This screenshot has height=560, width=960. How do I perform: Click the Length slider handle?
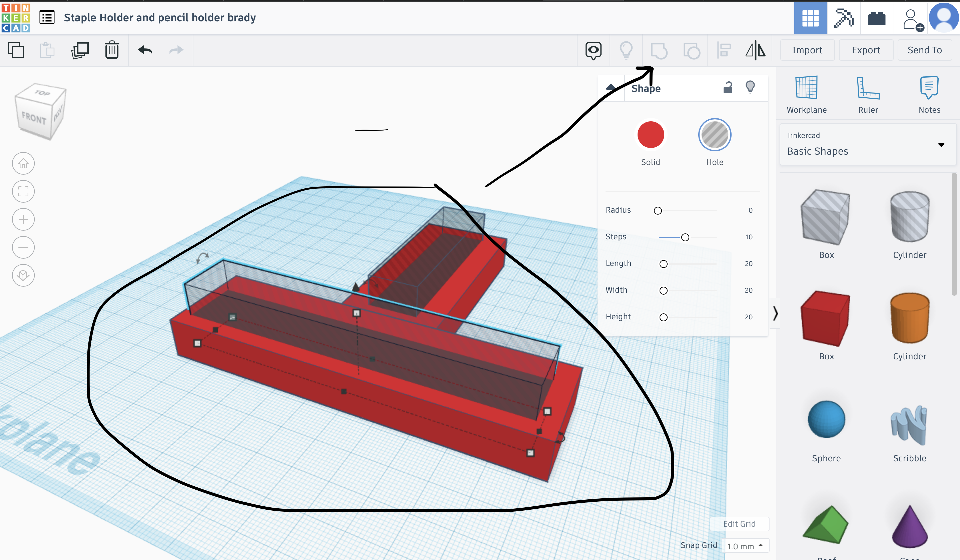point(663,264)
